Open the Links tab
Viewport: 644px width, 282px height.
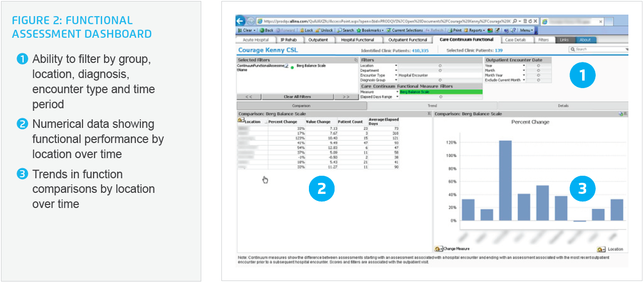click(x=564, y=40)
